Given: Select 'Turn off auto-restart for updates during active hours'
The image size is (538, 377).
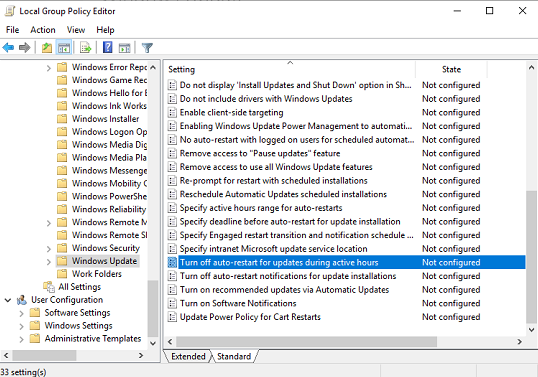Looking at the screenshot, I should (346, 262).
